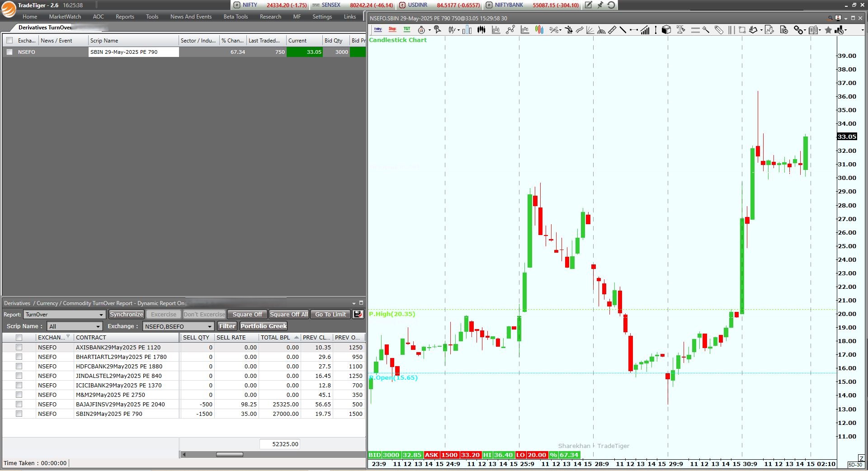Image resolution: width=868 pixels, height=471 pixels.
Task: Select the pointer cursor tool in chart toolbar
Action: tap(437, 29)
